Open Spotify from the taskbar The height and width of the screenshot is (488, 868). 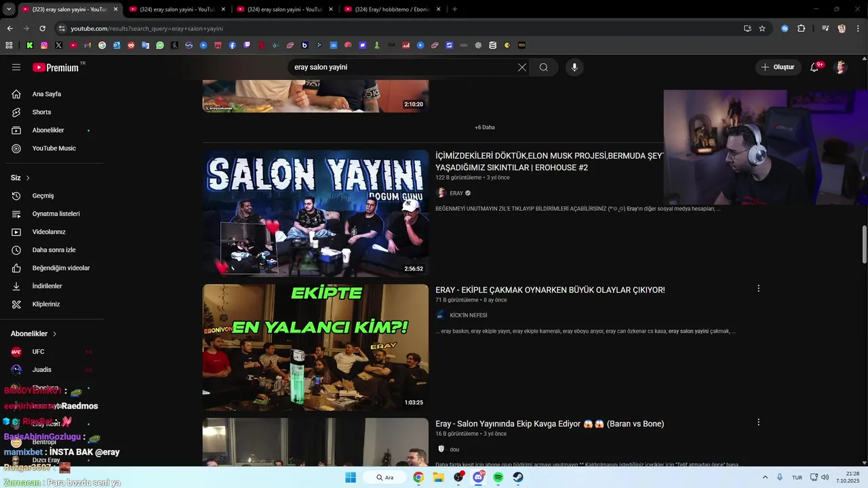click(498, 477)
